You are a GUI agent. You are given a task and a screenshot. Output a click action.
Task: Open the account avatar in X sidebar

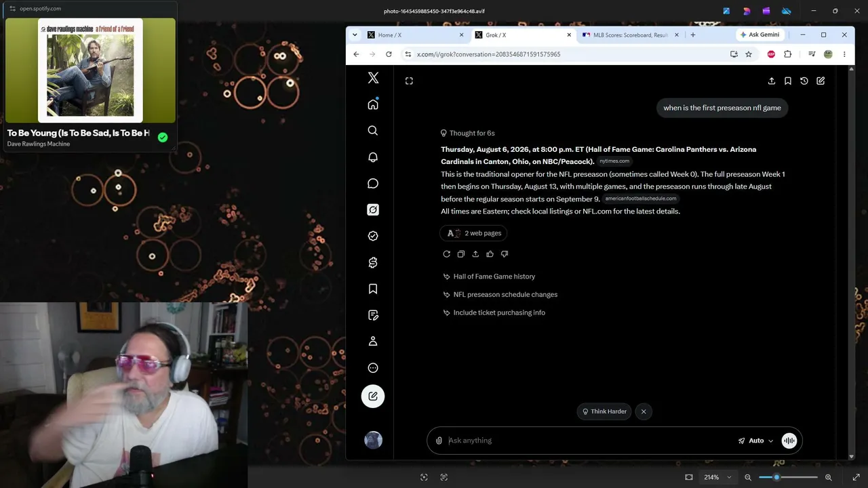[373, 441]
